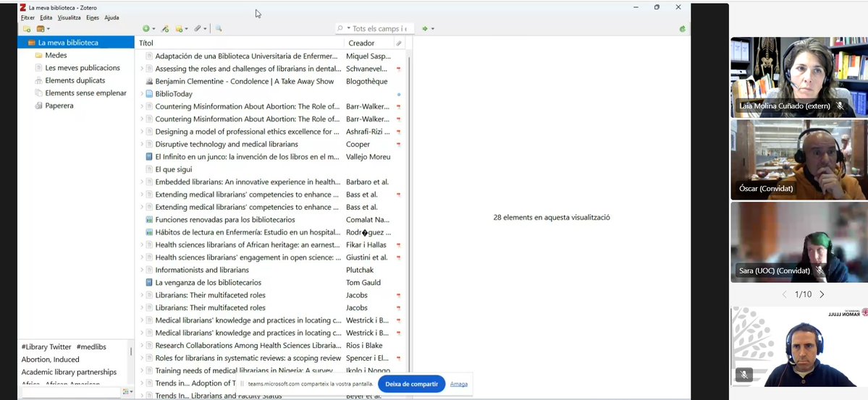
Task: Expand the 'Assessing the roles and challenges' item
Action: pyautogui.click(x=141, y=69)
